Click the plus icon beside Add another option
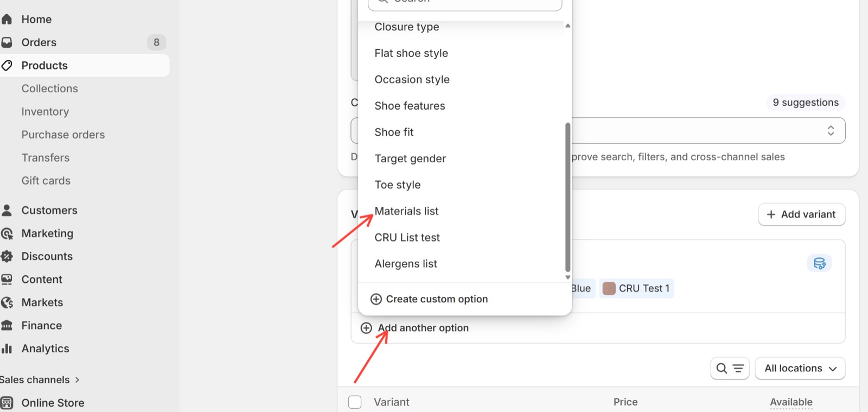 [x=366, y=328]
